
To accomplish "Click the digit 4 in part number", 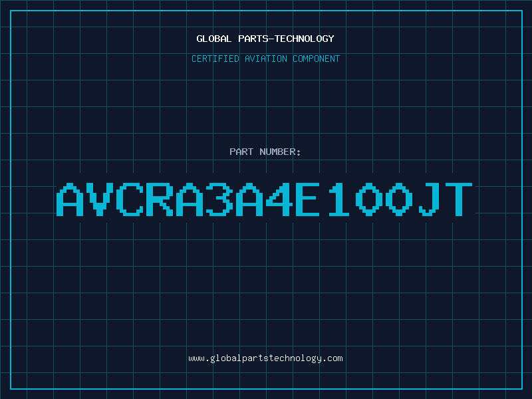I will (x=280, y=199).
